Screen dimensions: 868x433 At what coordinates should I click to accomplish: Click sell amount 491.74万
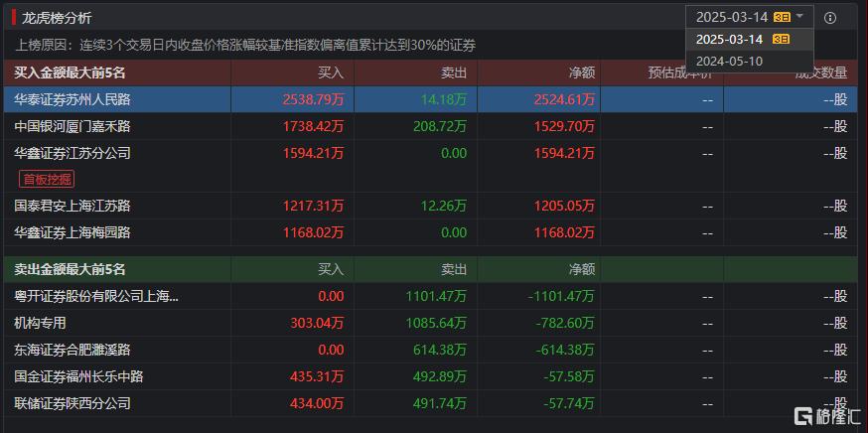[440, 403]
